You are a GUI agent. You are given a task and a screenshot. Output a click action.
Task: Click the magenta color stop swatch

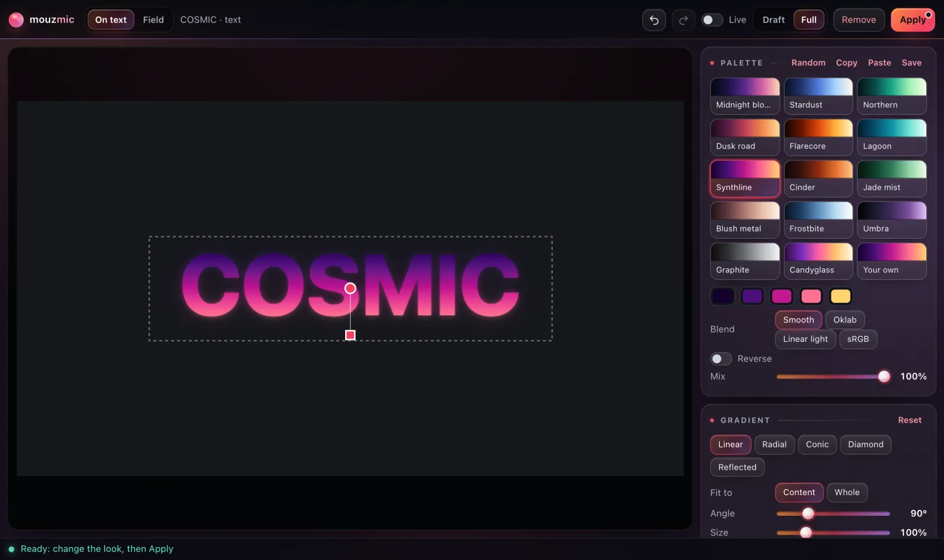point(782,296)
